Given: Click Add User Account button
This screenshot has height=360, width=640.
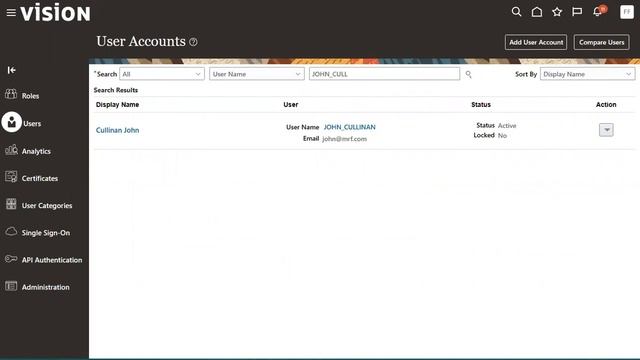Looking at the screenshot, I should (x=536, y=42).
